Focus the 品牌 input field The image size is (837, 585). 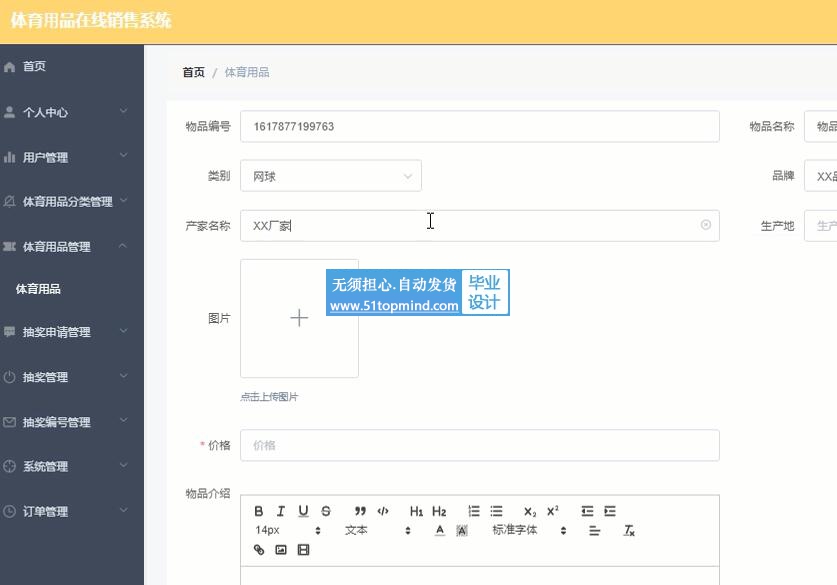pyautogui.click(x=821, y=176)
